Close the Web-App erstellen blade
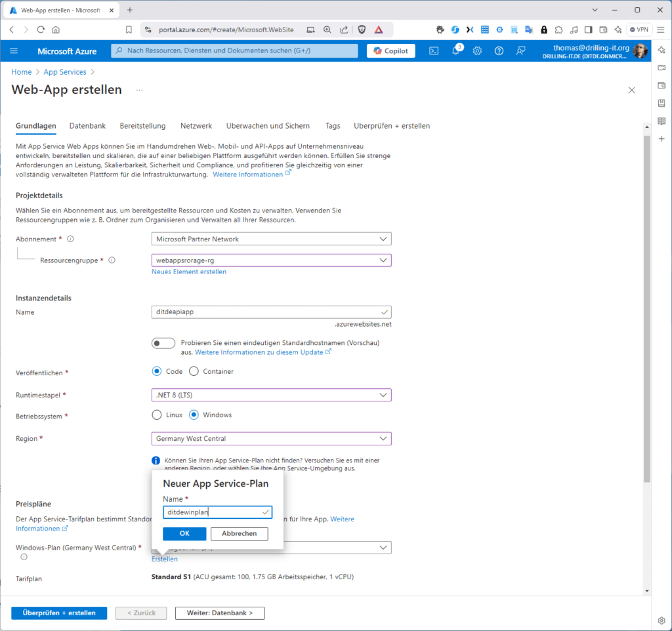 click(x=632, y=90)
